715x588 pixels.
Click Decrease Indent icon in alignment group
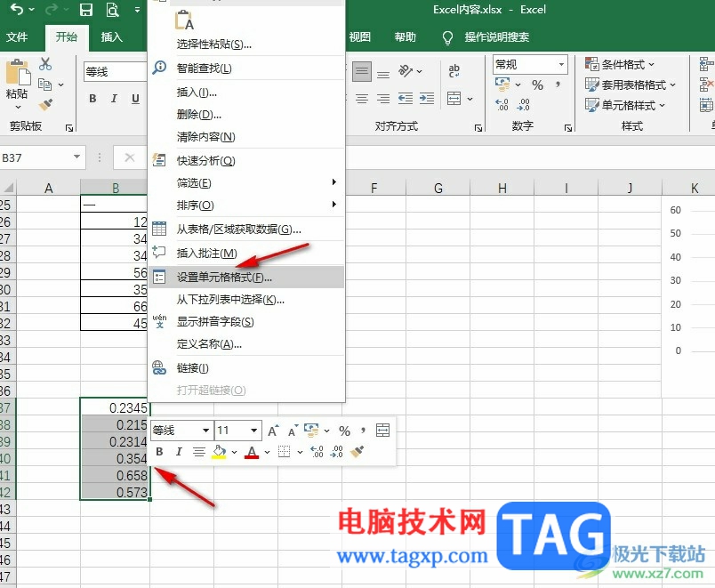[x=406, y=99]
